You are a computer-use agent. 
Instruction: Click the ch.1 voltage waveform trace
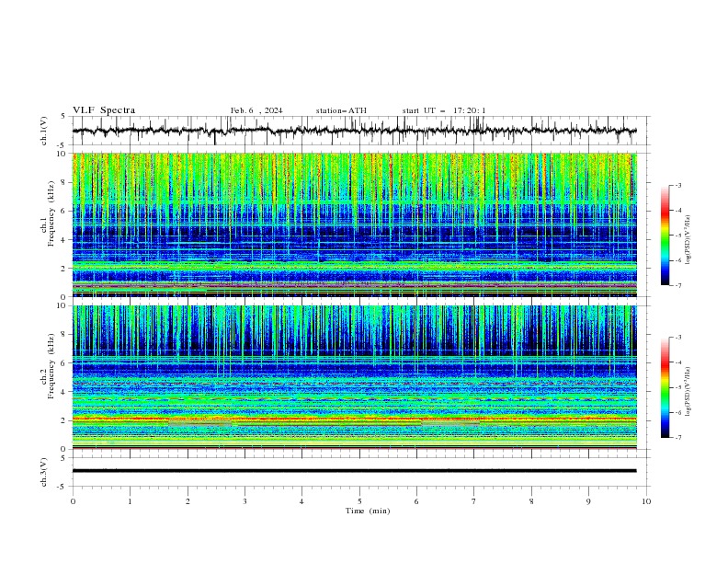[354, 131]
